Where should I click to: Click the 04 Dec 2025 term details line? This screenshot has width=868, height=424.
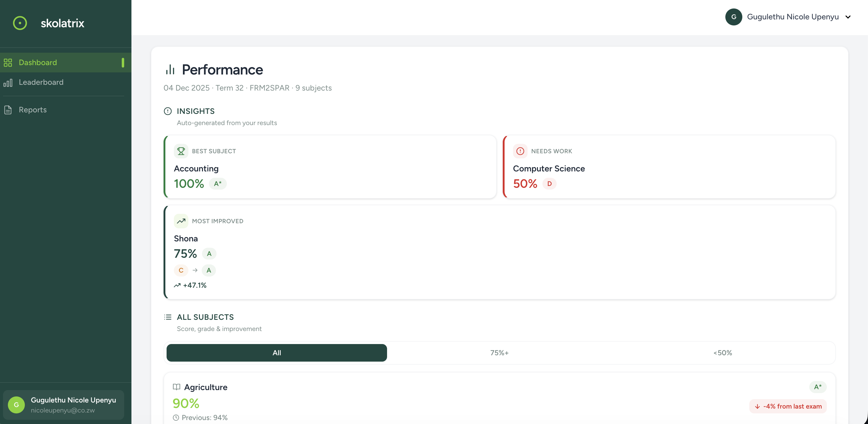(248, 88)
